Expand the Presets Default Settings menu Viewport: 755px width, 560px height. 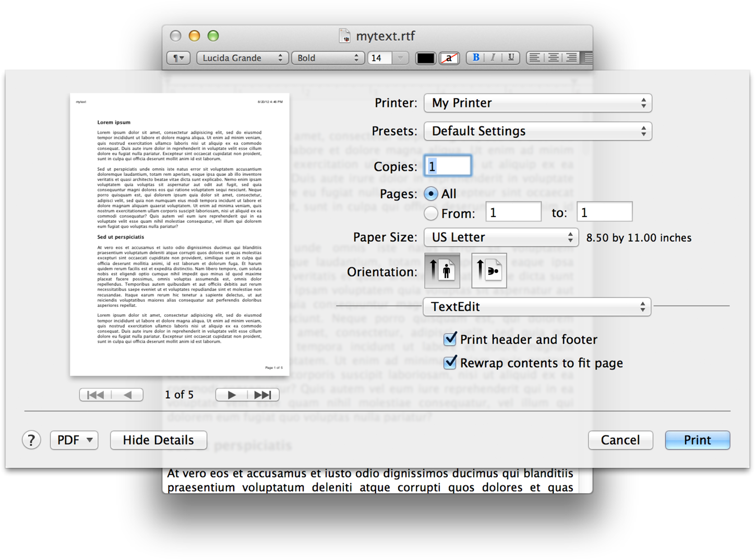(537, 131)
